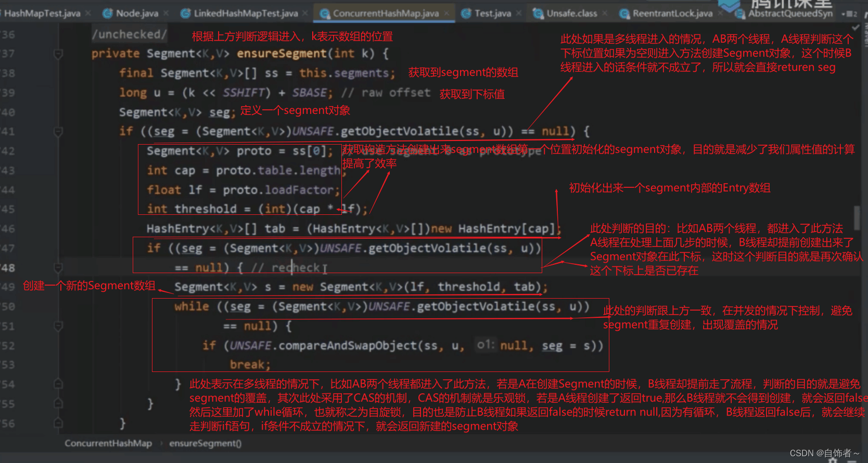Click the 'private' keyword of ensureSegment
868x463 pixels.
coord(116,54)
